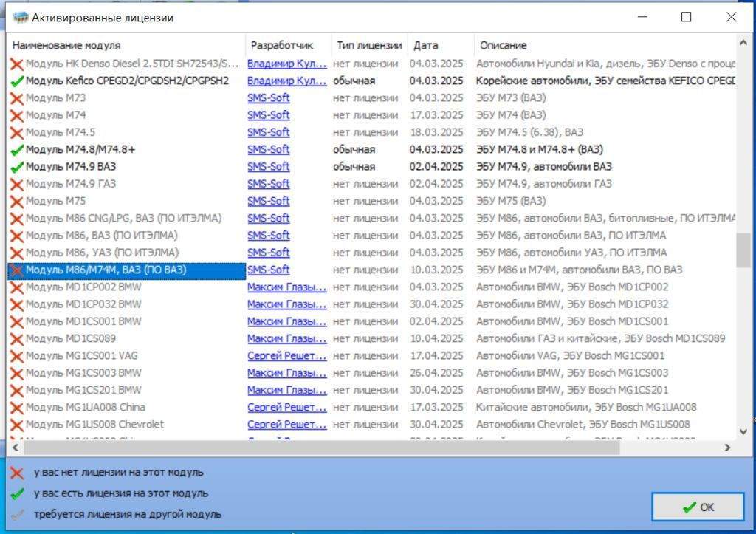Click the Разработчик column header
The width and height of the screenshot is (756, 534).
tap(289, 45)
